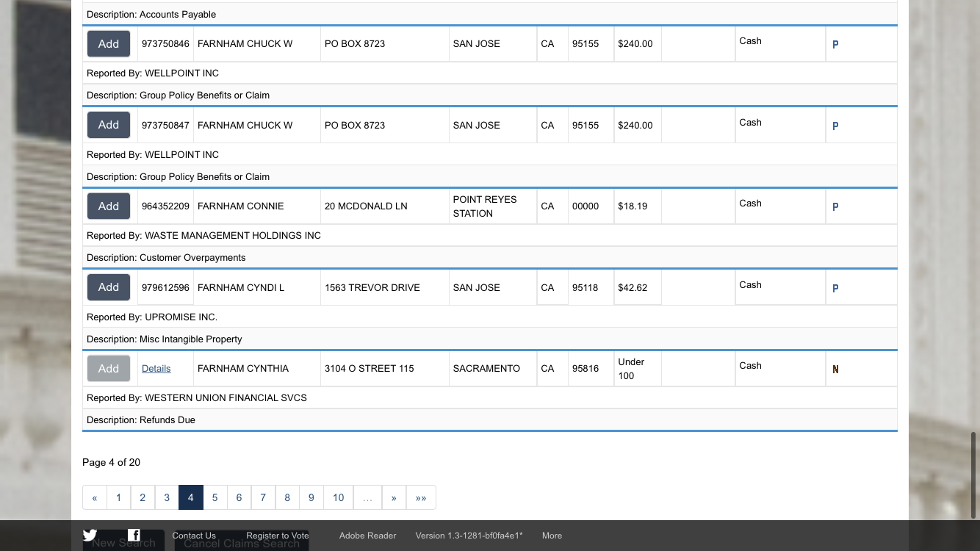Go to next page with » button
The width and height of the screenshot is (980, 551).
click(394, 497)
